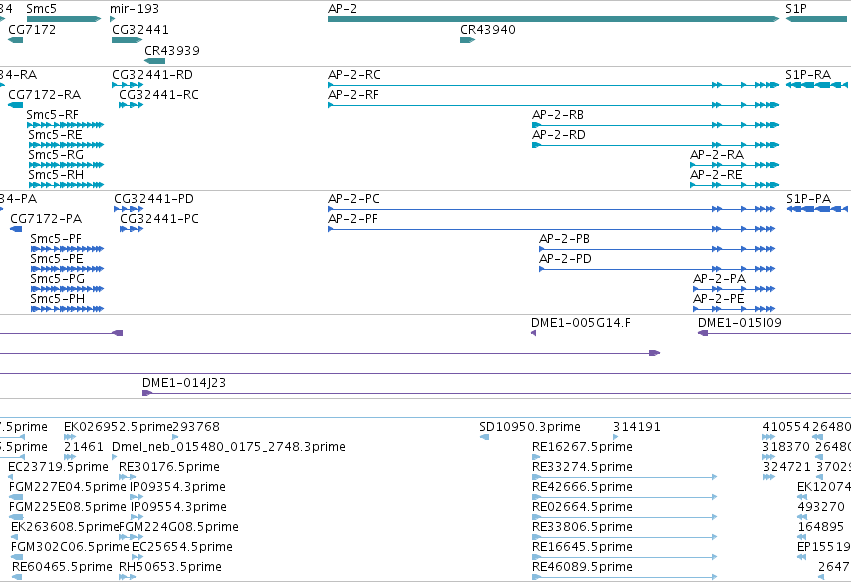Select the FGM225E08.5prime EST
Image resolution: width=851 pixels, height=582 pixels.
[x=16, y=517]
